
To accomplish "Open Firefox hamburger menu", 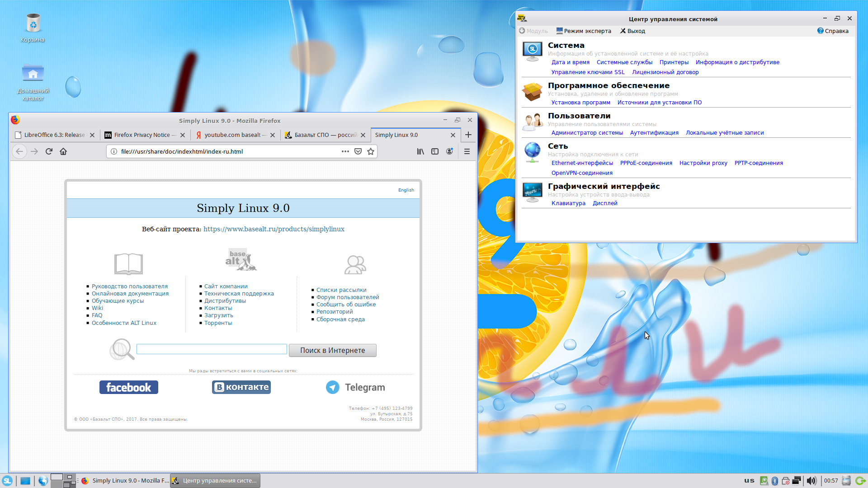I will click(467, 151).
